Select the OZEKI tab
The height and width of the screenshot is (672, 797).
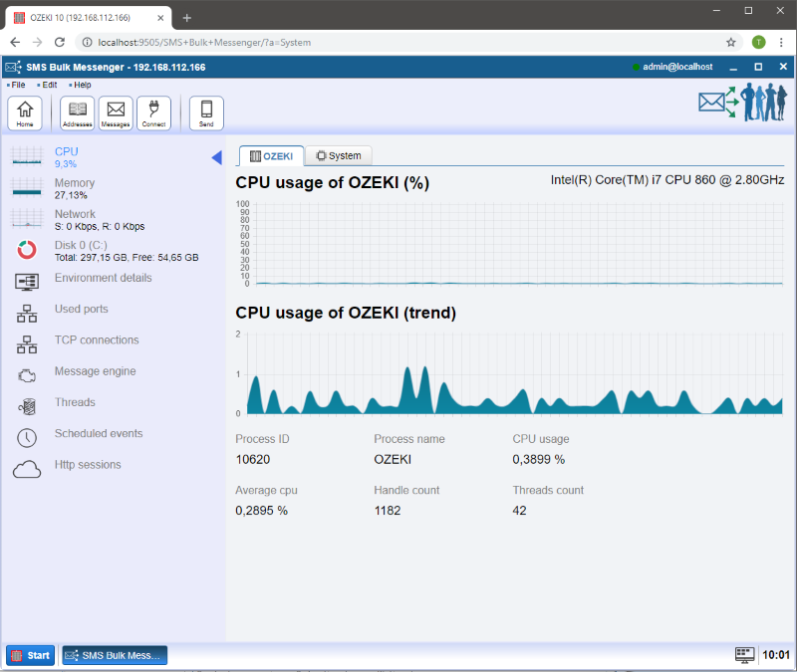pyautogui.click(x=271, y=156)
